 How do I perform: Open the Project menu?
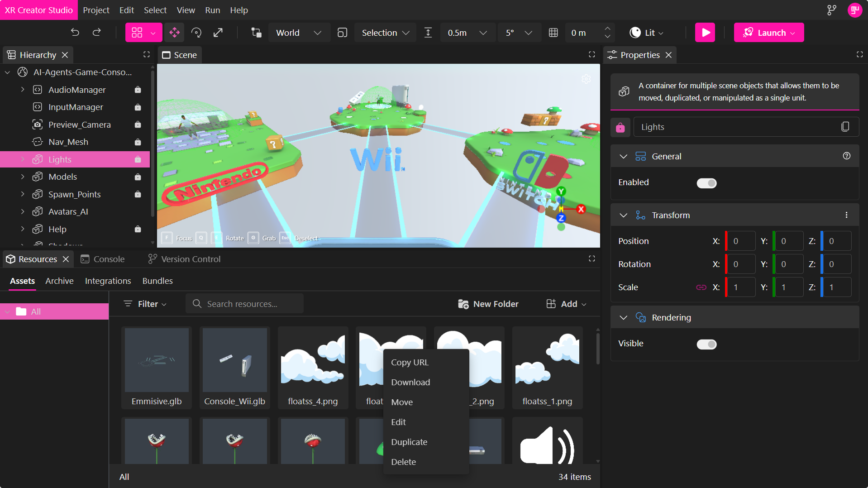tap(96, 10)
